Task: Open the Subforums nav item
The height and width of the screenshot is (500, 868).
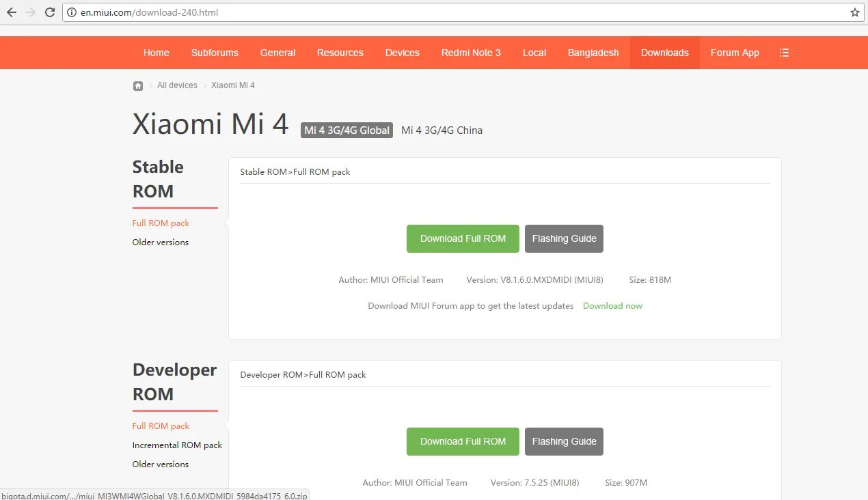Action: [215, 53]
